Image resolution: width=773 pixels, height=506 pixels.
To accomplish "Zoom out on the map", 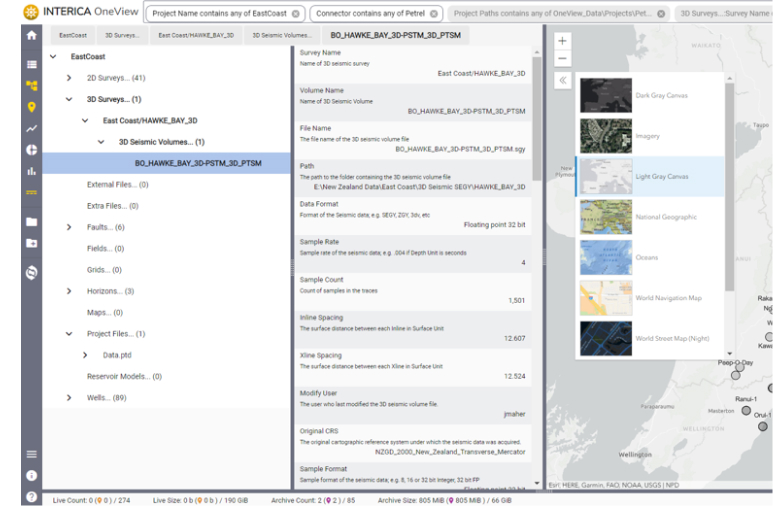I will coord(562,58).
